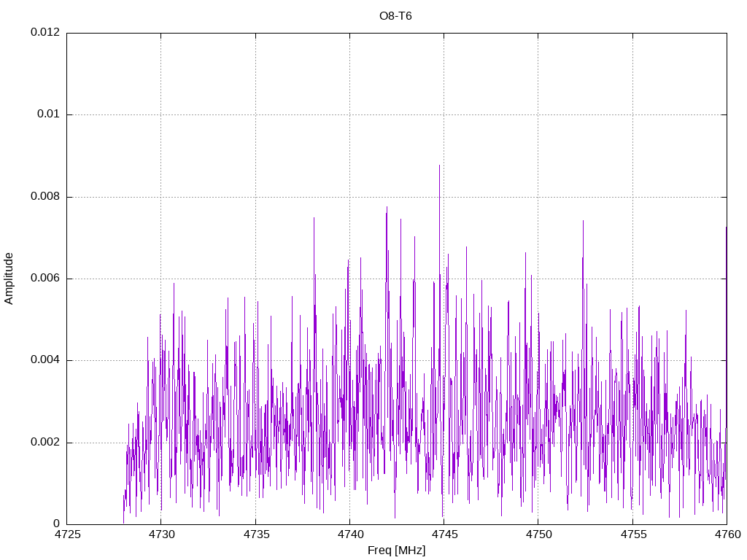
Task: Click the 4730 x-axis tick label
Action: pos(161,534)
